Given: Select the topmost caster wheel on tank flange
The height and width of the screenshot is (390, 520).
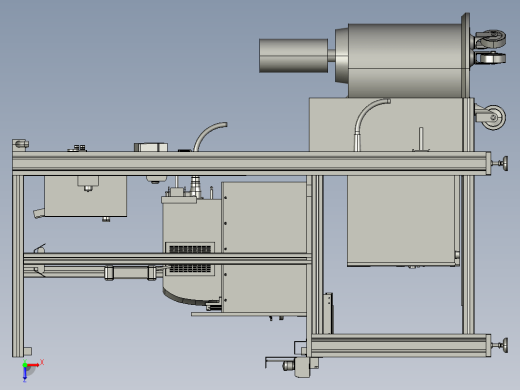Looking at the screenshot, I should [490, 38].
